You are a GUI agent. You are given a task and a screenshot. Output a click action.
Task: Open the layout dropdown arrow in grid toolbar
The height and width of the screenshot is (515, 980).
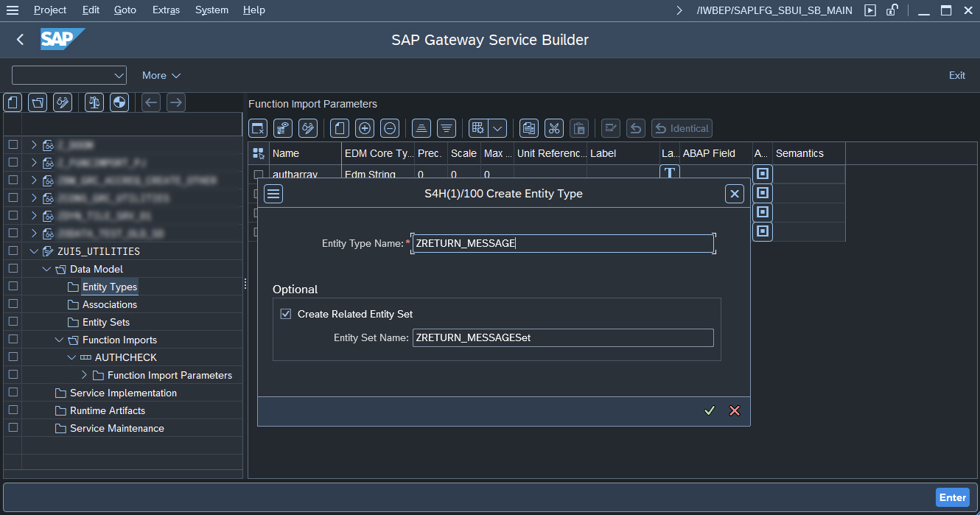click(498, 128)
